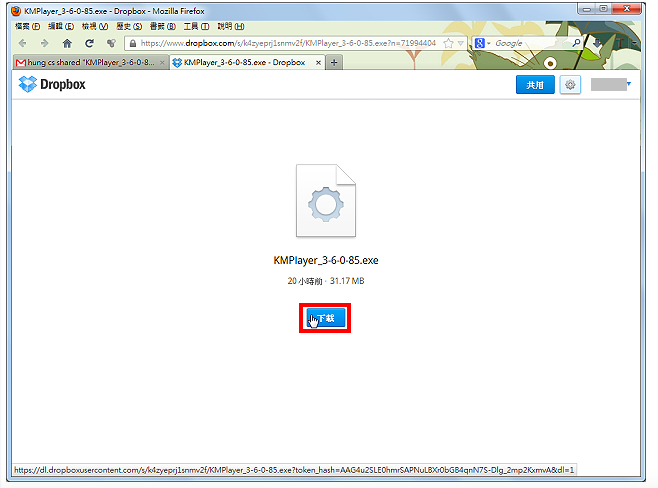Reload the current page

[89, 43]
